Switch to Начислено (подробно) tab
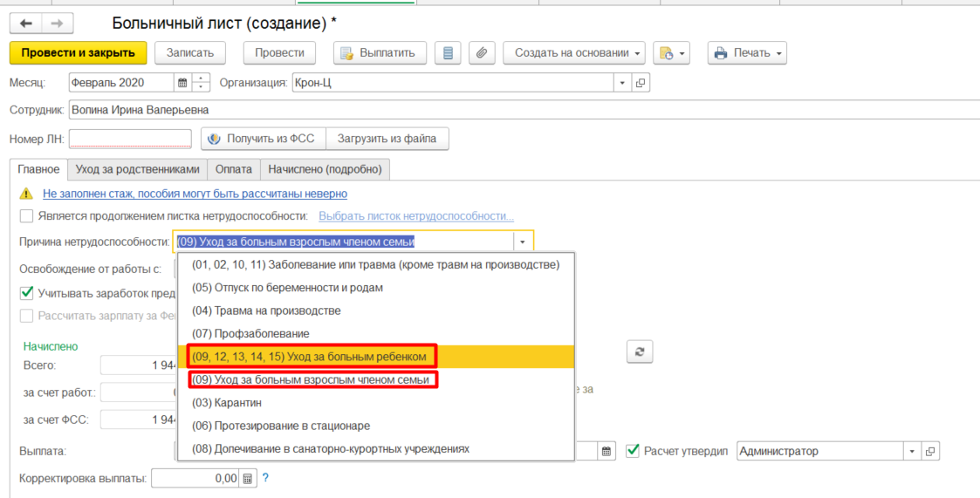The height and width of the screenshot is (498, 980). point(325,168)
